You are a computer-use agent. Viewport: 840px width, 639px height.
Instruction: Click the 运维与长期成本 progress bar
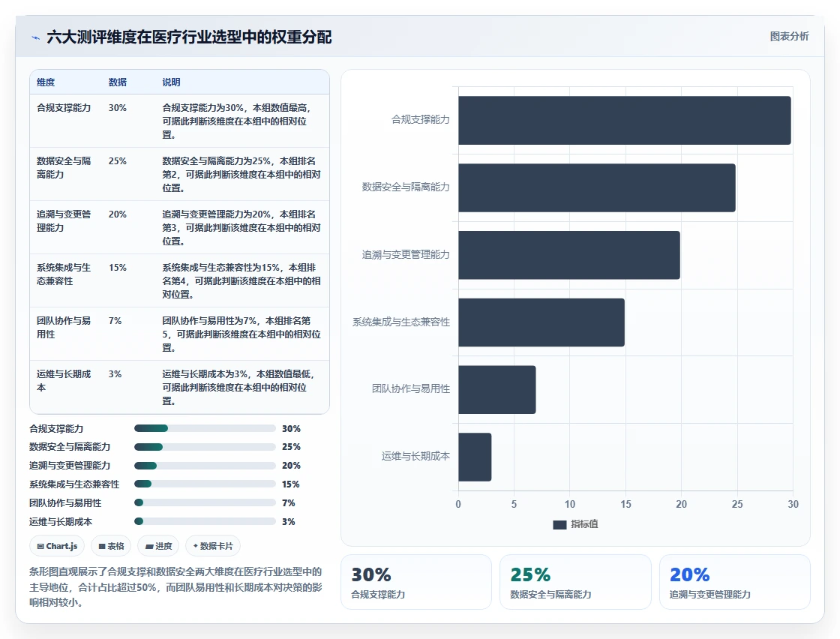(205, 522)
